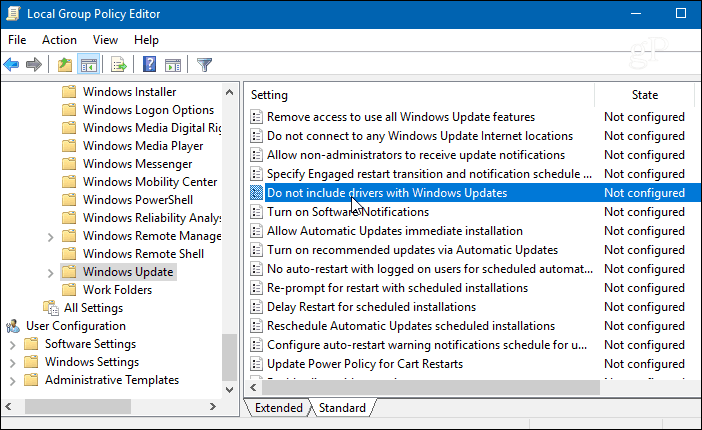Click policy icon for Do not connect to Internet locations
The height and width of the screenshot is (430, 702).
[256, 136]
